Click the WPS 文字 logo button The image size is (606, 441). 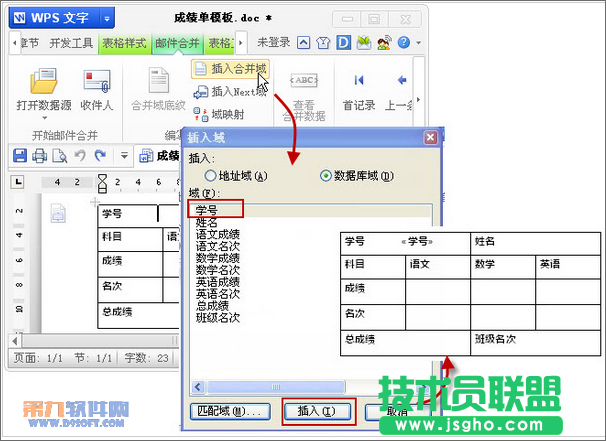coord(54,18)
